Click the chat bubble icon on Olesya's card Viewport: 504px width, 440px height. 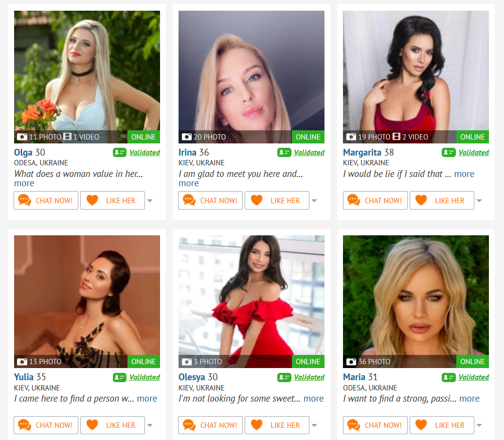click(189, 425)
